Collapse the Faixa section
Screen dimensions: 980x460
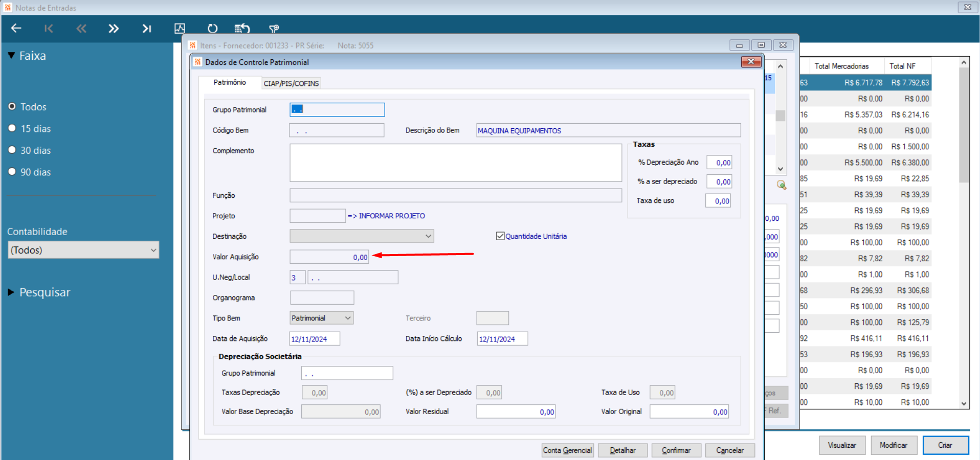tap(11, 55)
